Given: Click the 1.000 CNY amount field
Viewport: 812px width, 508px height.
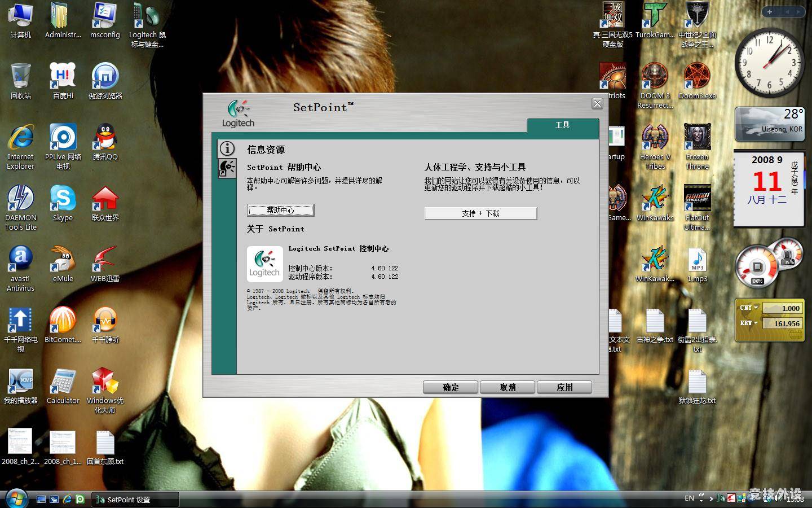Looking at the screenshot, I should 783,308.
